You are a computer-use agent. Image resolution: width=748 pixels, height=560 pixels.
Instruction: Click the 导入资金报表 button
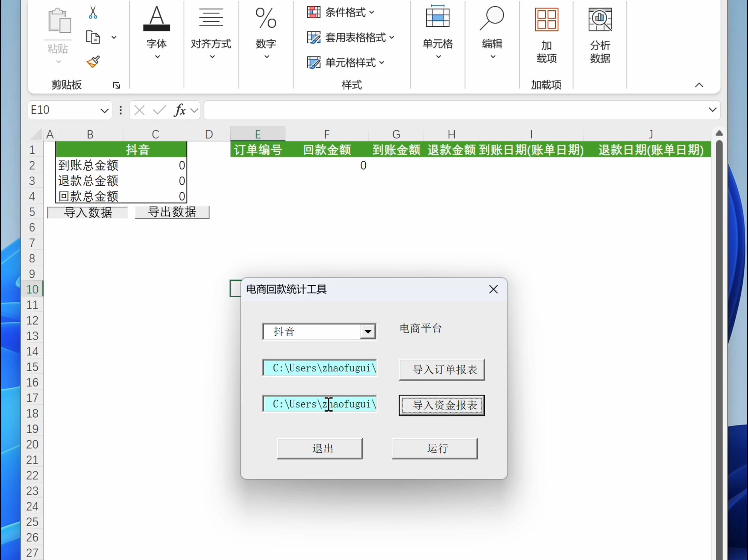(442, 405)
